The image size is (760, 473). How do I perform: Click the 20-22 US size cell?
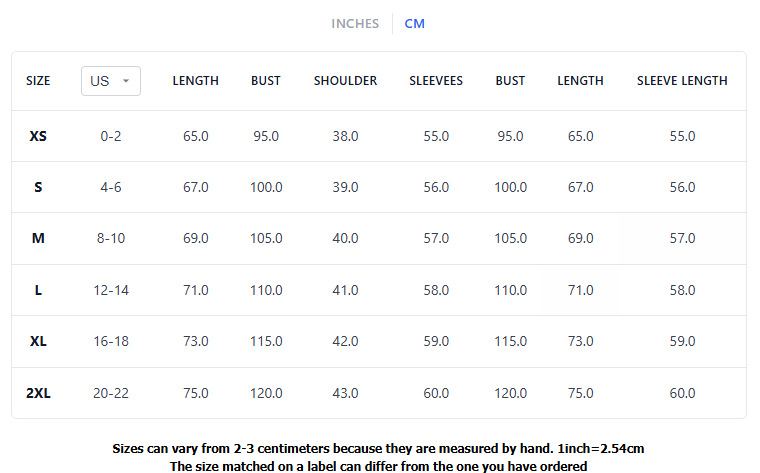111,393
